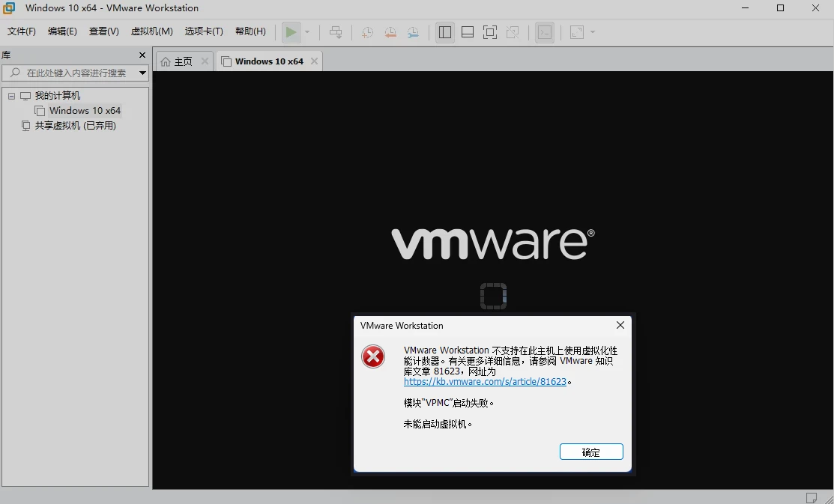This screenshot has height=504, width=834.
Task: Open the 查看(V) menu
Action: 103,31
